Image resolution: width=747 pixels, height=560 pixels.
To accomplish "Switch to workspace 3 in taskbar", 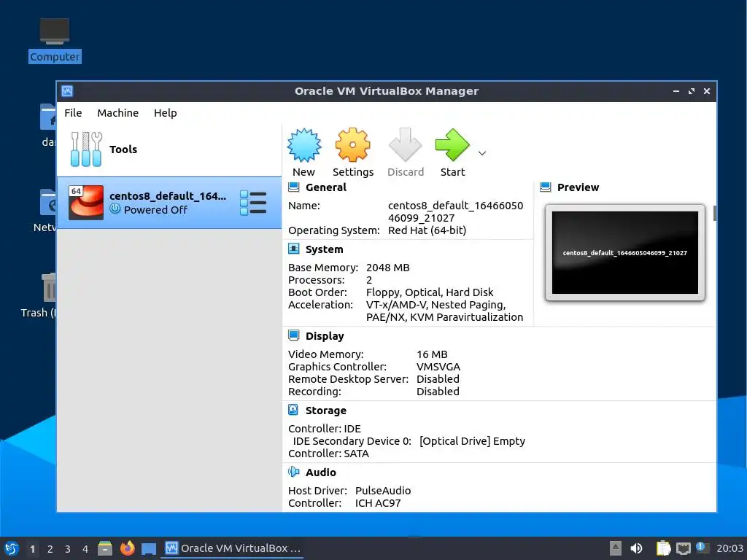I will coord(68,549).
